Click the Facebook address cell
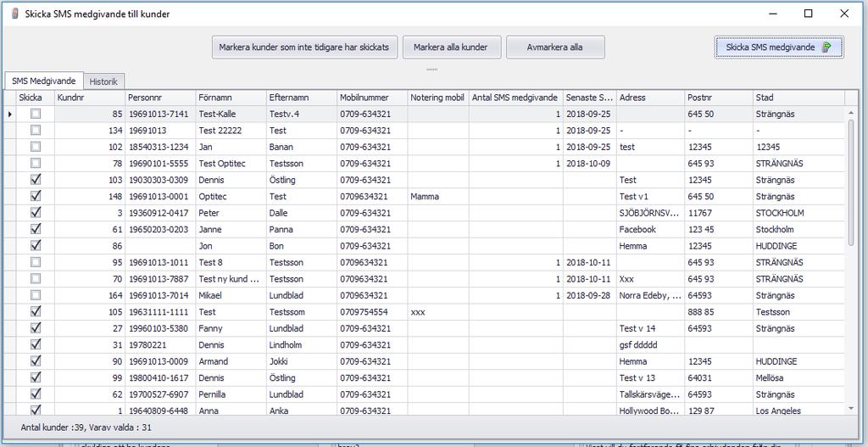 650,229
